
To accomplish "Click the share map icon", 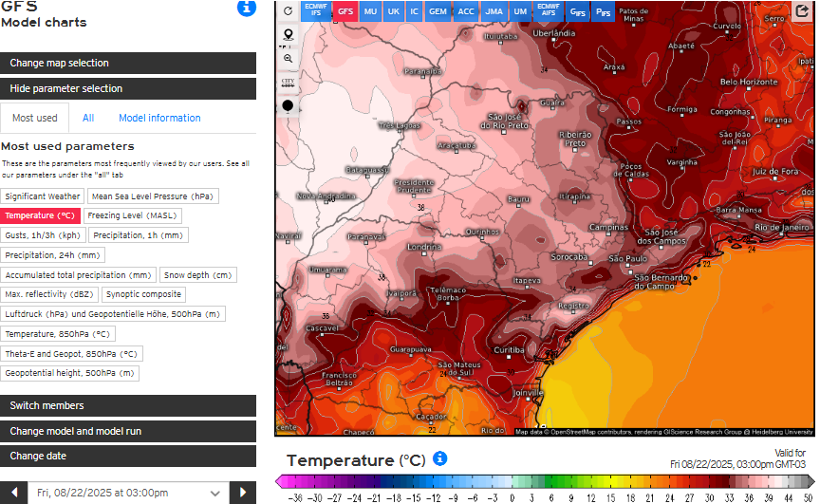I will (802, 11).
